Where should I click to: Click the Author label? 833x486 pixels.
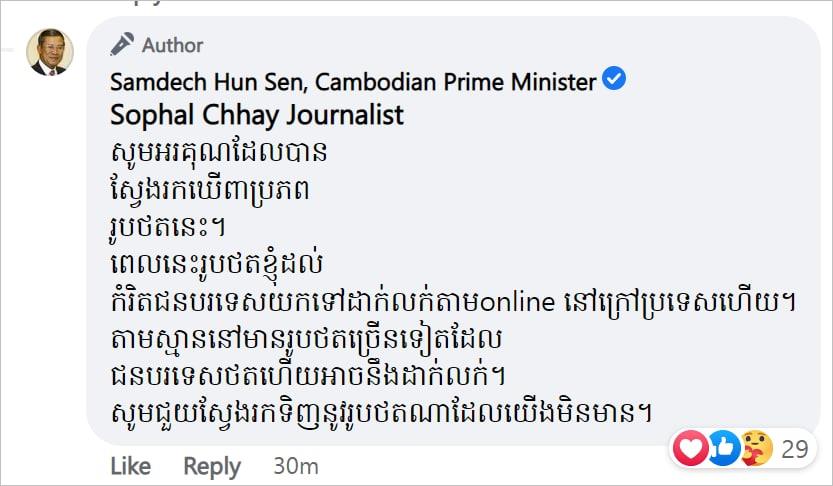click(x=172, y=45)
